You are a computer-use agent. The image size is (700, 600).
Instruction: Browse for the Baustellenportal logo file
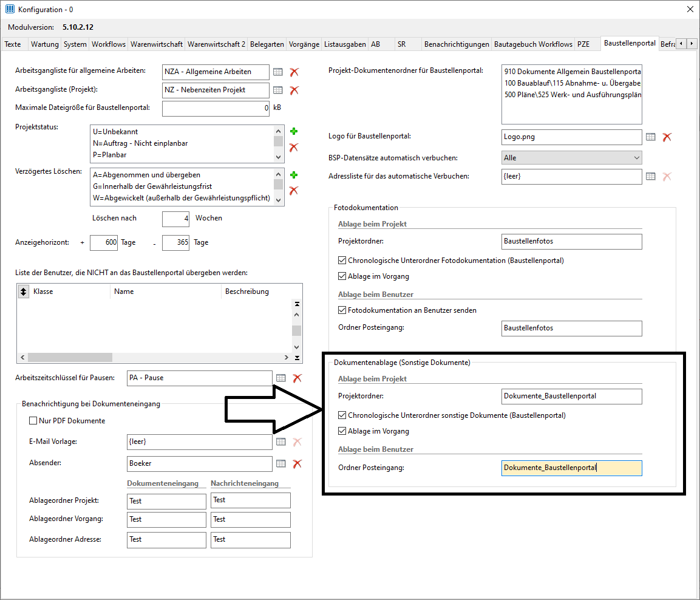coord(651,137)
